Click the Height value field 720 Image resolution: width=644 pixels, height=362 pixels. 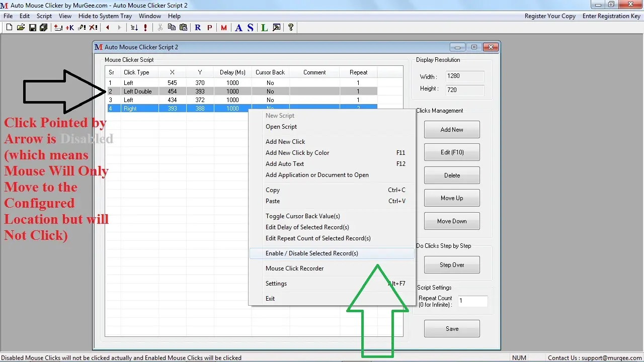[464, 90]
